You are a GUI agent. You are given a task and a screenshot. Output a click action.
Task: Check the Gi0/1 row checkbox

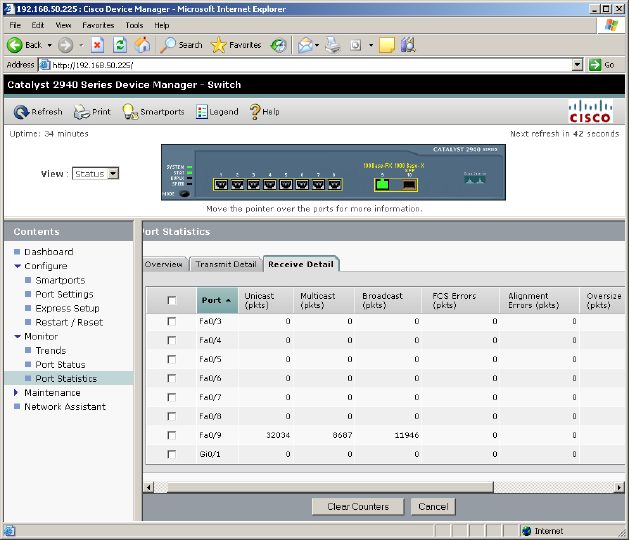click(172, 454)
